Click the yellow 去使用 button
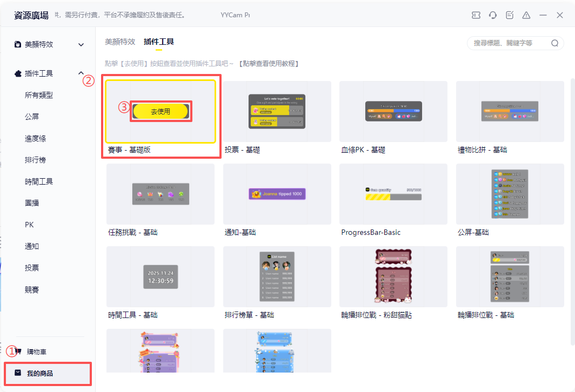 point(161,111)
